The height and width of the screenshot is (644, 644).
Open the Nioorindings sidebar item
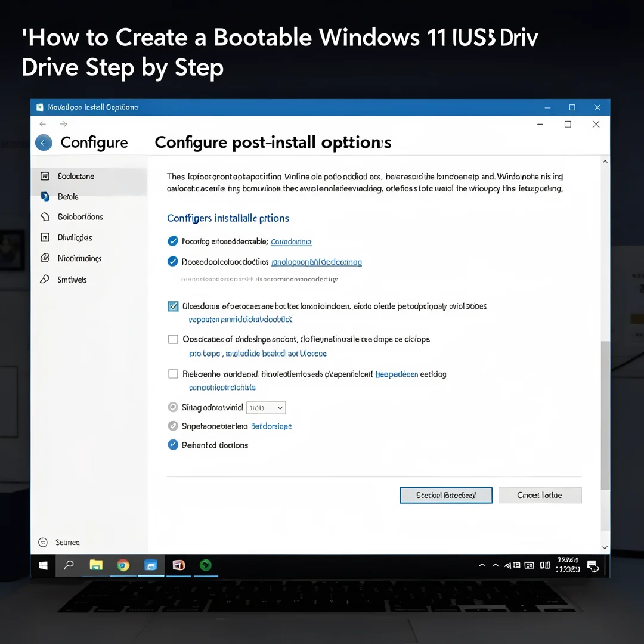click(89, 258)
